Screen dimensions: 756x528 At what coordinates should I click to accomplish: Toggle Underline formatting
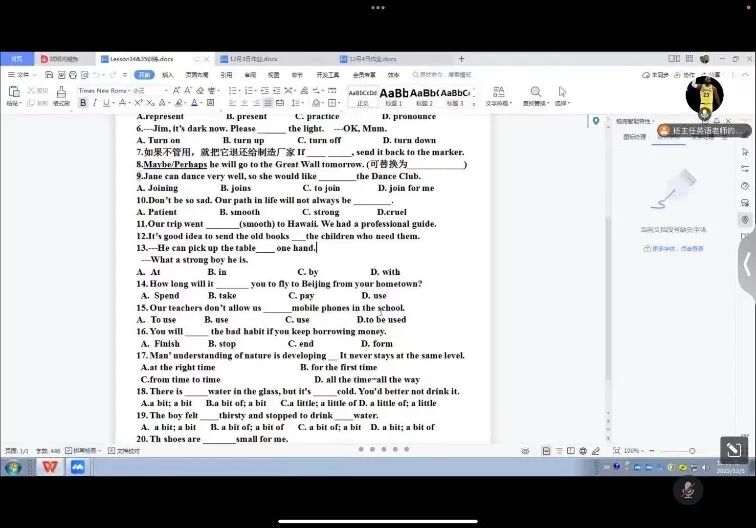tap(106, 103)
